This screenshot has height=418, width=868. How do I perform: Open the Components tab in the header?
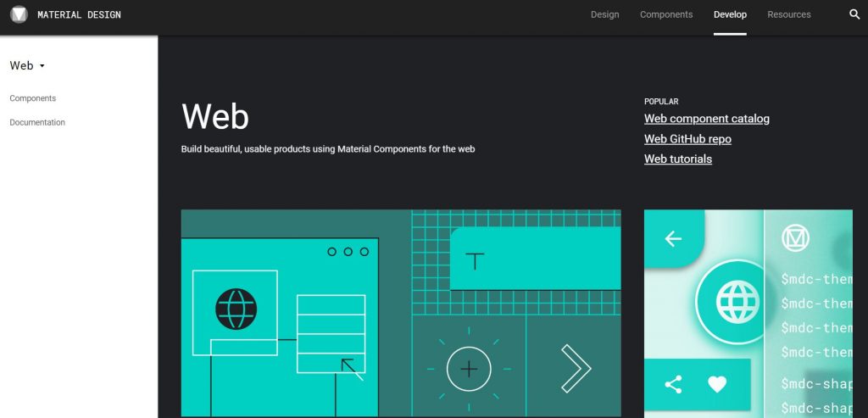[x=666, y=15]
